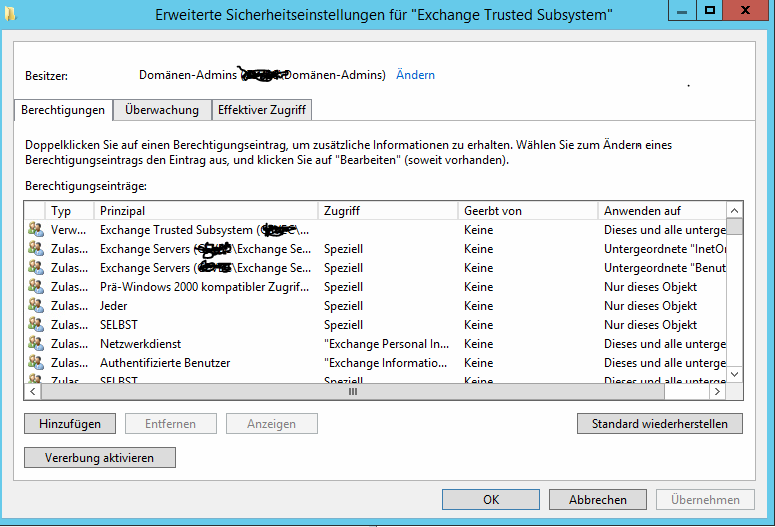Open the Überwachung tab
Viewport: 775px width, 527px height.
tap(162, 110)
